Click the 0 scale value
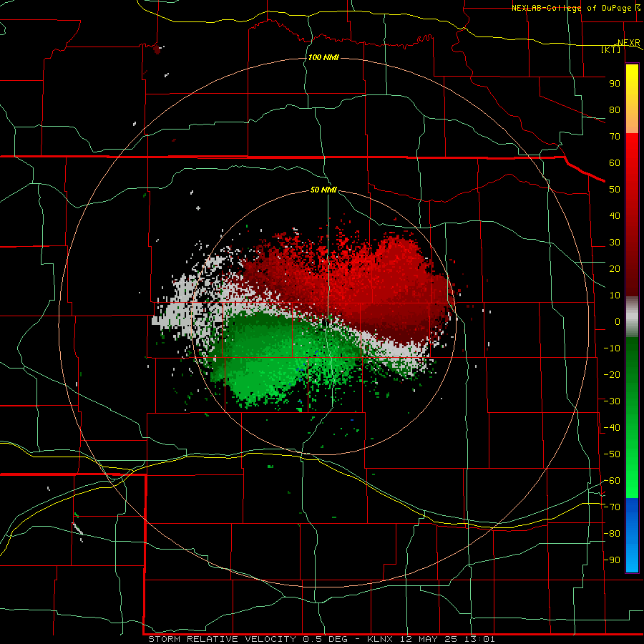The height and width of the screenshot is (644, 644). click(x=618, y=322)
